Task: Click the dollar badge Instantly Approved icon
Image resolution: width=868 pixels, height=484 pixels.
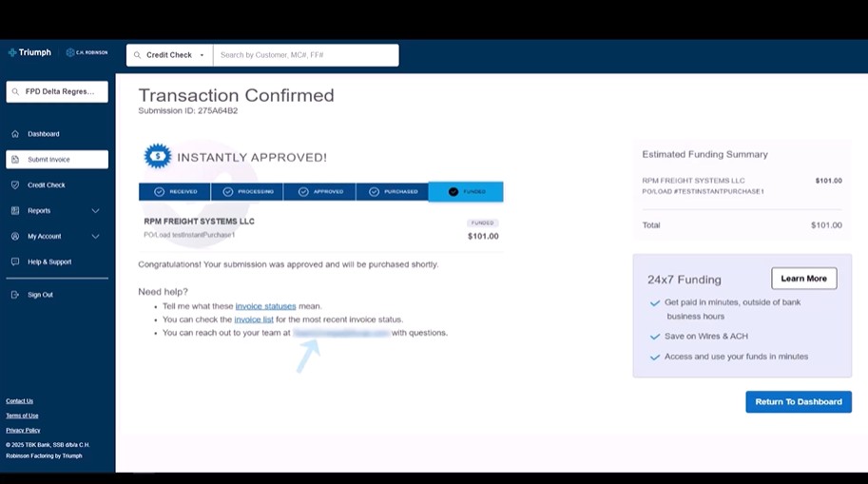Action: tap(157, 157)
